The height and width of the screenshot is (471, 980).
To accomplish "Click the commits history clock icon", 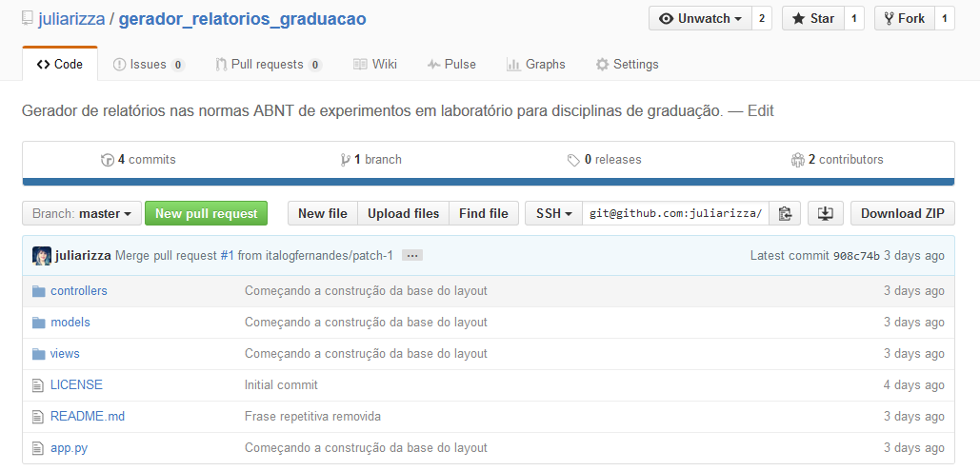I will pos(108,160).
